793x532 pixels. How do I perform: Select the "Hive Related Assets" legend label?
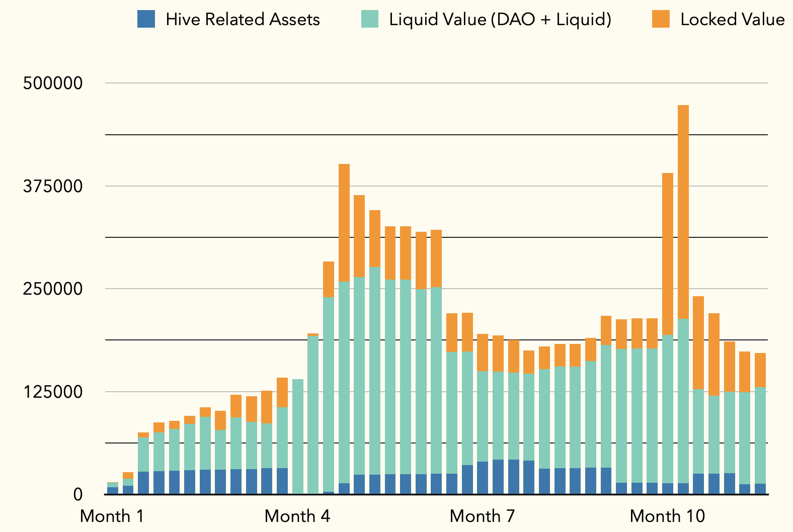pyautogui.click(x=243, y=19)
